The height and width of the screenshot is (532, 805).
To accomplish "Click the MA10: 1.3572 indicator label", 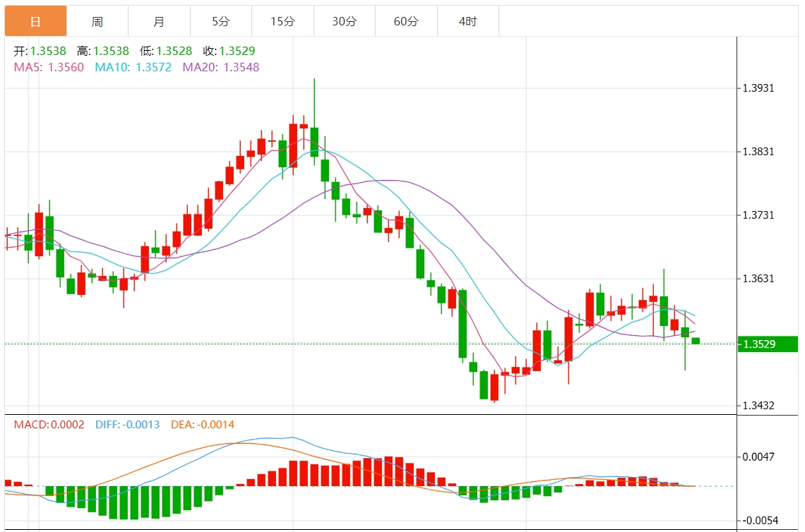I will 133,67.
